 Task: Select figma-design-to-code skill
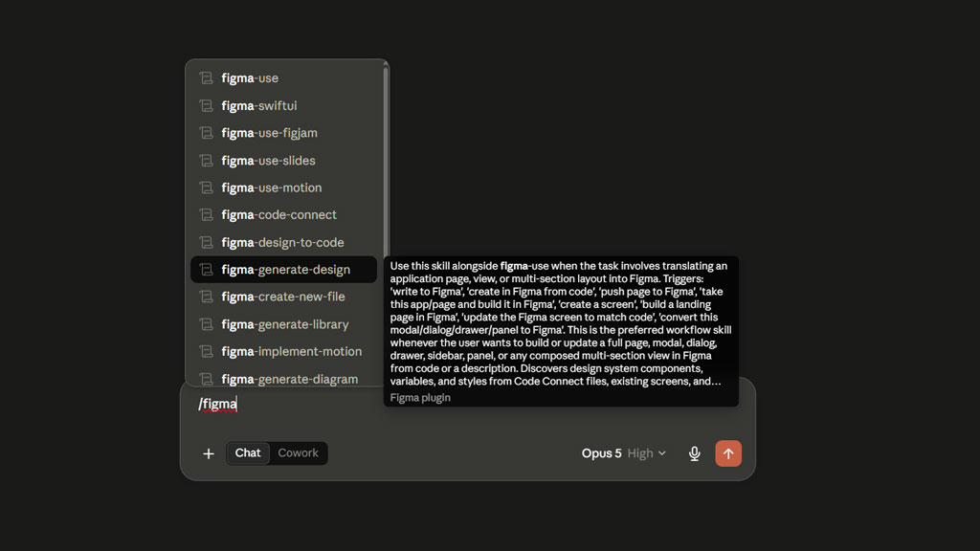point(283,242)
